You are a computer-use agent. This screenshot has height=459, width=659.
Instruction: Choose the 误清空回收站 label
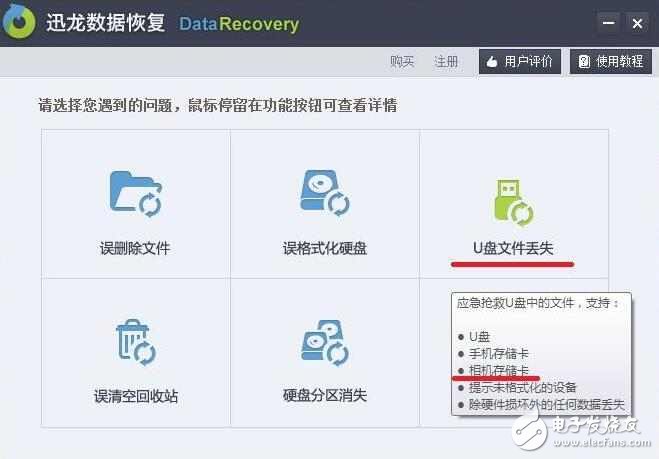click(136, 396)
